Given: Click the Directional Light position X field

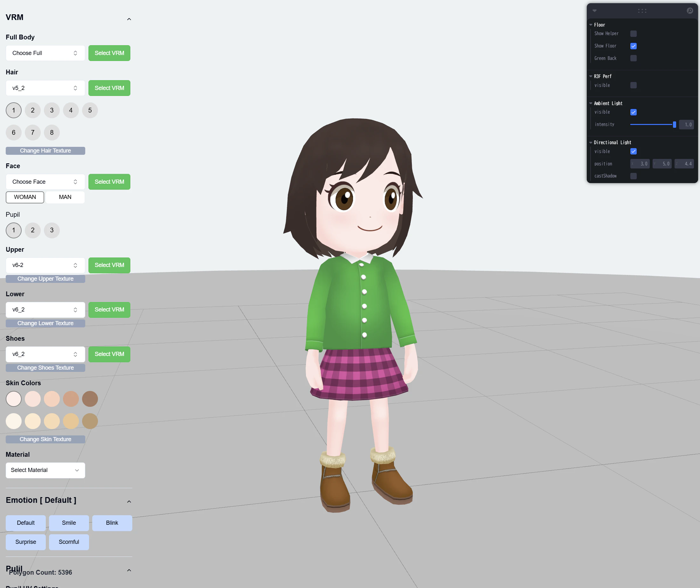Looking at the screenshot, I should click(640, 164).
